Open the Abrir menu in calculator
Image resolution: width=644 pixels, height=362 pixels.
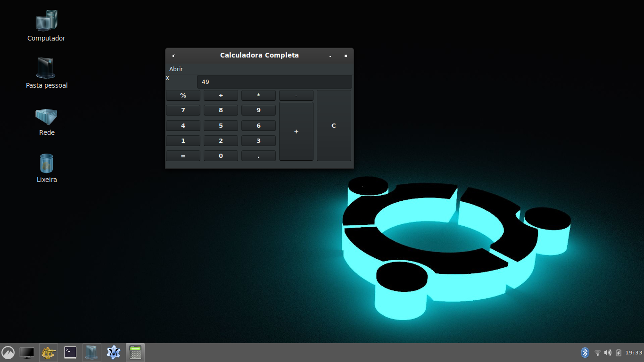click(x=176, y=69)
